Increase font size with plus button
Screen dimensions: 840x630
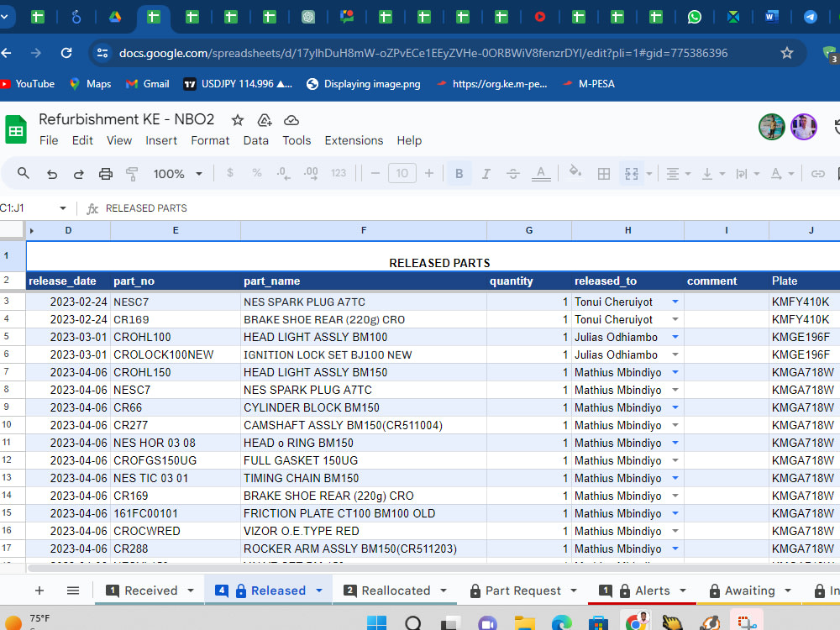(x=429, y=173)
